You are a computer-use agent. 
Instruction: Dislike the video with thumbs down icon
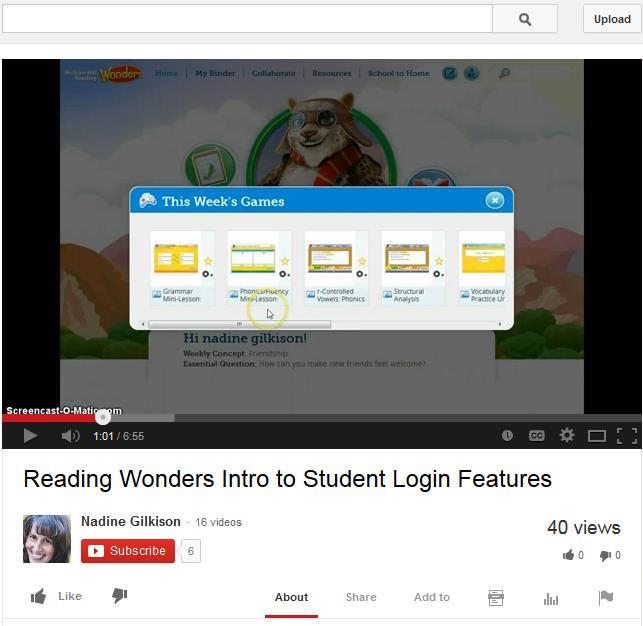[119, 596]
